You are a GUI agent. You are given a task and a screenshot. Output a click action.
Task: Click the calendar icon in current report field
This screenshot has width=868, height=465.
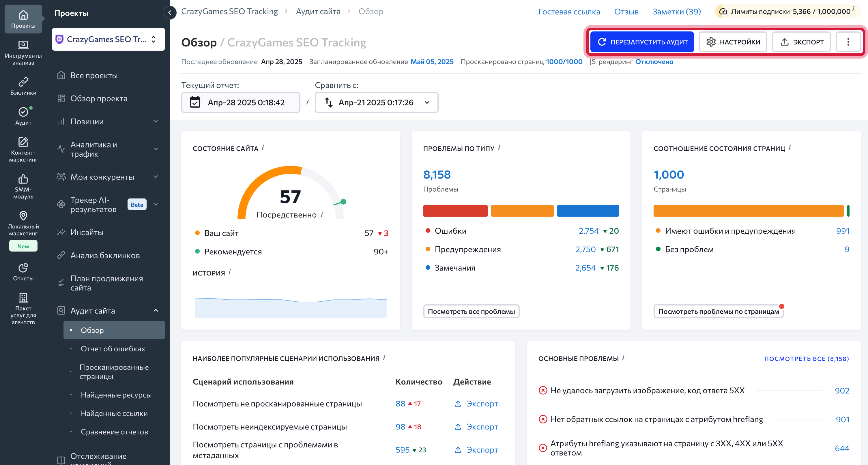click(195, 102)
